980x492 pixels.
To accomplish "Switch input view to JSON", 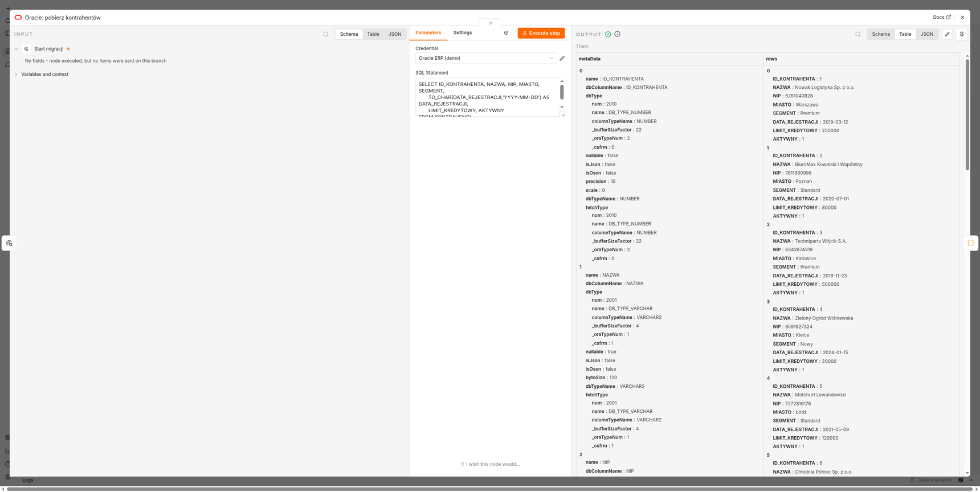I will pyautogui.click(x=395, y=34).
